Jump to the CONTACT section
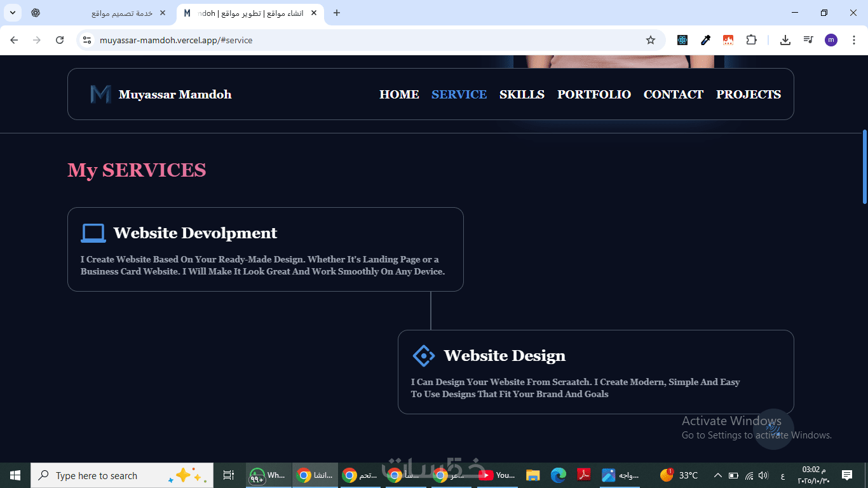This screenshot has height=488, width=868. coord(674,95)
